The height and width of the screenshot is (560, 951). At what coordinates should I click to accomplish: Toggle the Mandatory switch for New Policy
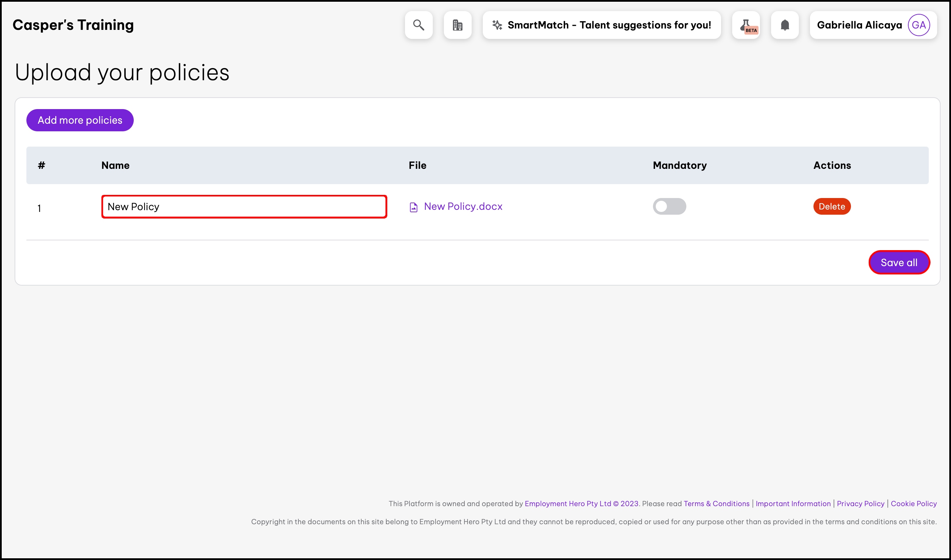click(x=669, y=206)
